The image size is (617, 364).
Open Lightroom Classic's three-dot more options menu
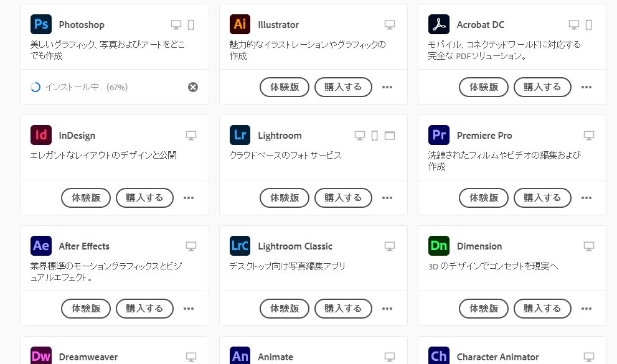point(387,309)
